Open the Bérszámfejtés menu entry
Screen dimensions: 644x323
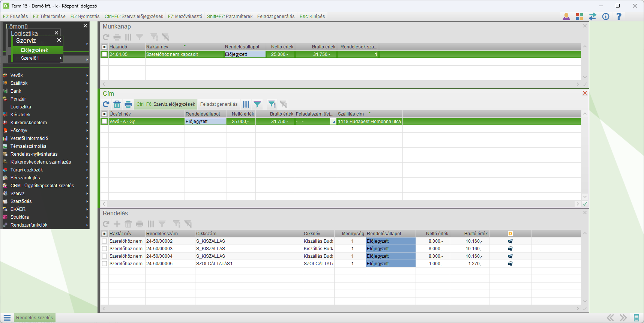(25, 178)
